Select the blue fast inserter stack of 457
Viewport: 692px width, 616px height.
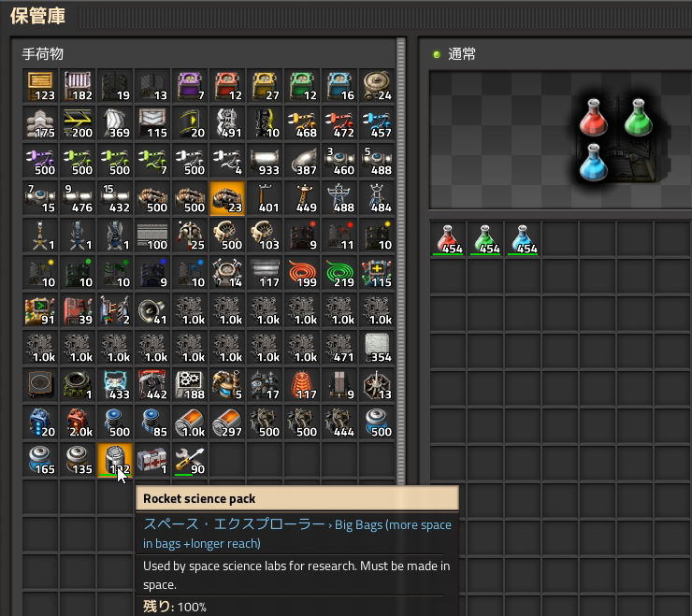point(377,123)
